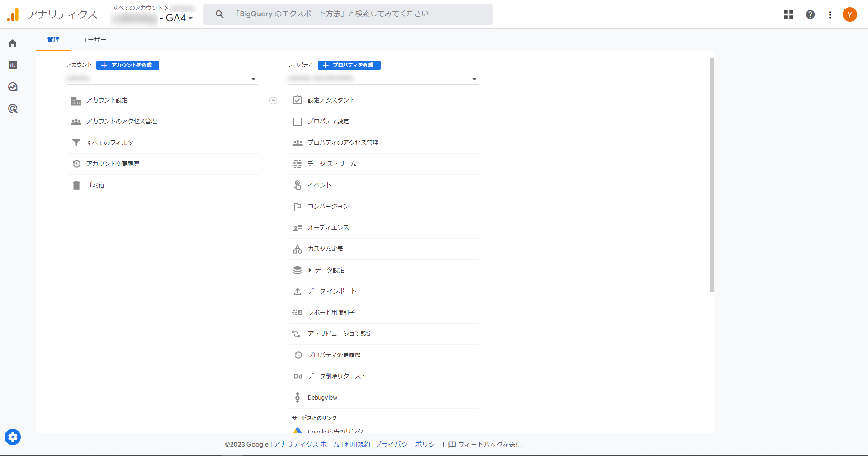
Task: Open the Help question mark icon
Action: coord(810,14)
